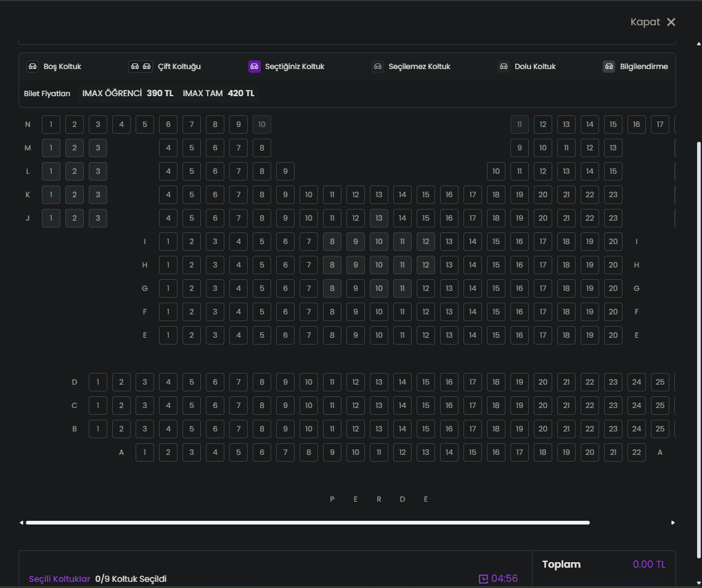Select seat 1 in row A

145,452
